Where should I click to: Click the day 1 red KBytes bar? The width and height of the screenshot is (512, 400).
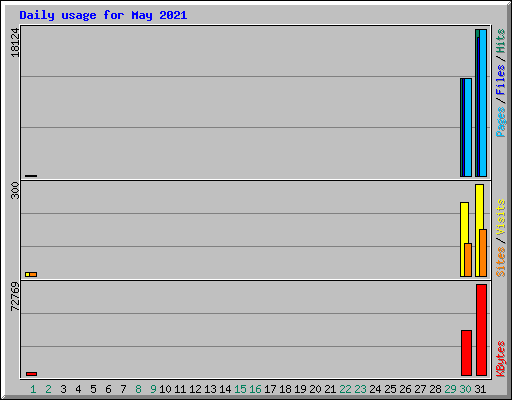[32, 374]
